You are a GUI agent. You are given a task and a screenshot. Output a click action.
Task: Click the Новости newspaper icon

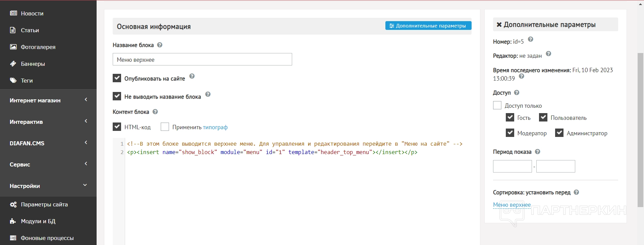point(13,13)
